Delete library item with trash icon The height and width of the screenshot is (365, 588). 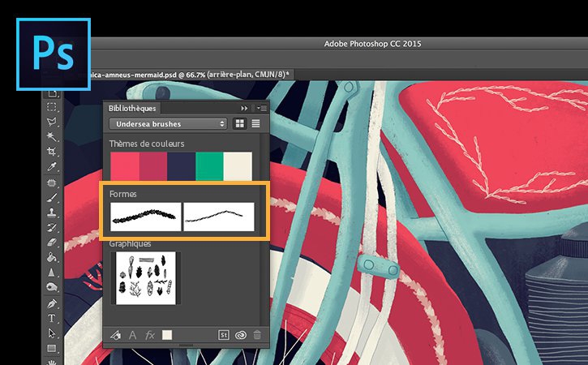257,335
